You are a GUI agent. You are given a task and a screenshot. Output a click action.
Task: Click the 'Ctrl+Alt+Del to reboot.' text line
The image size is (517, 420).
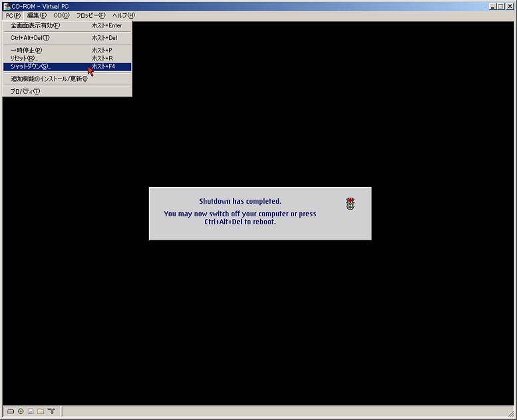(x=240, y=222)
